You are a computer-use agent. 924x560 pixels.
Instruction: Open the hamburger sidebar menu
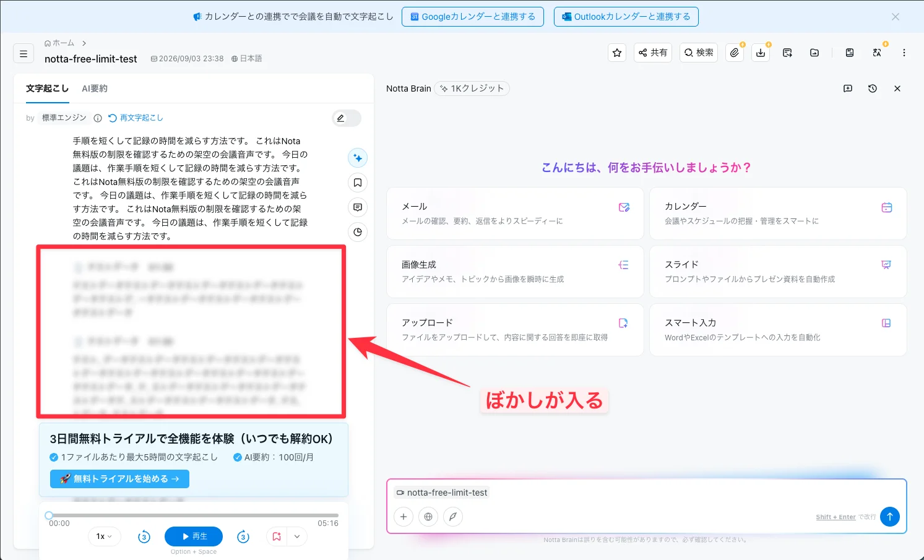[24, 54]
